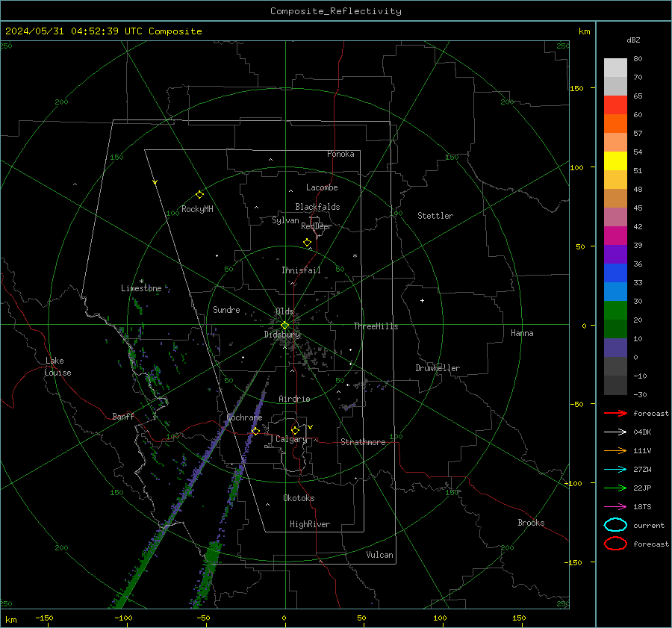
Task: Click the red forecast arrow in legend
Action: tap(615, 413)
